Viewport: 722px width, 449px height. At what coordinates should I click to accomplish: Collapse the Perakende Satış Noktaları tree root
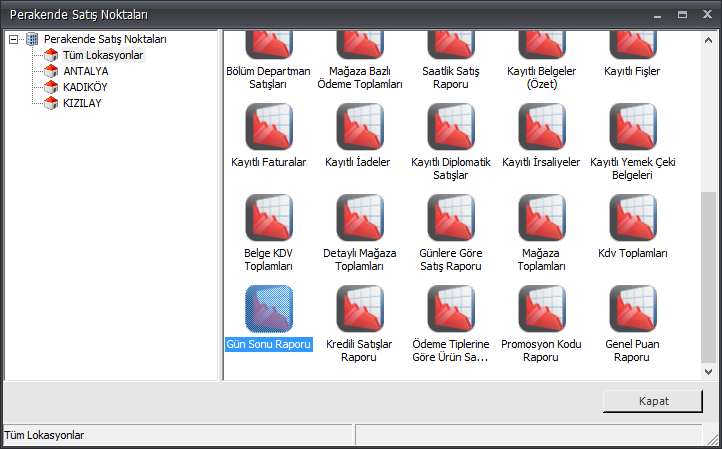[13, 39]
